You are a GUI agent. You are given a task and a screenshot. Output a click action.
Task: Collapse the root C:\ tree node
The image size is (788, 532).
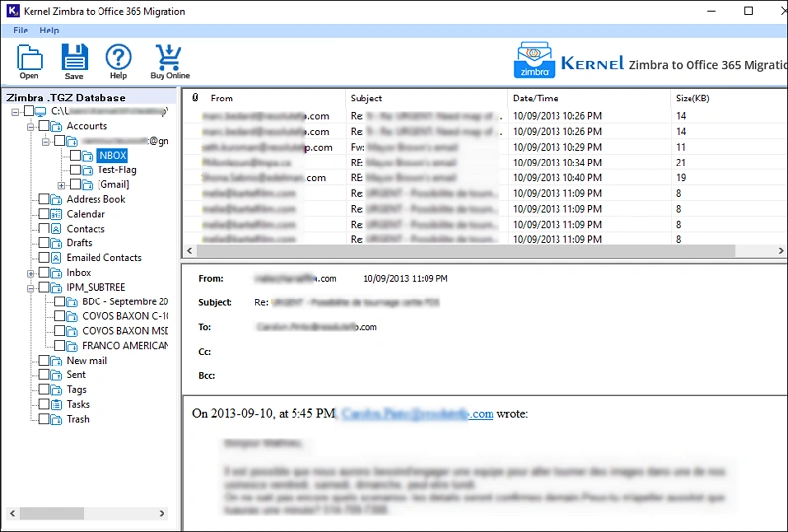pos(15,111)
